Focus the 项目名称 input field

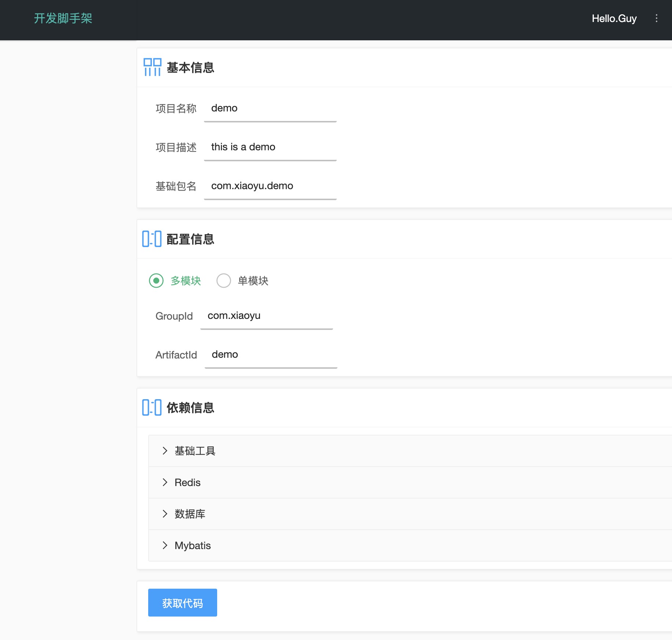270,108
